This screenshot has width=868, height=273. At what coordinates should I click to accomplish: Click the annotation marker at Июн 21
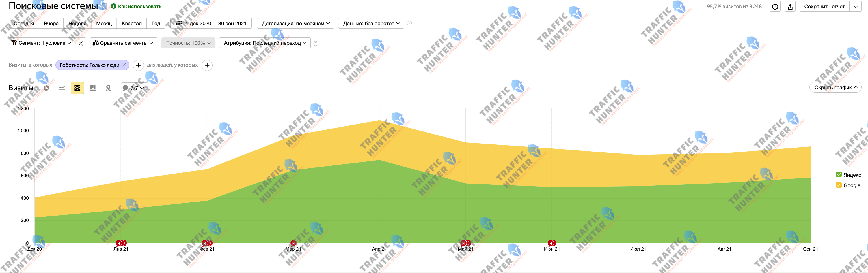[x=552, y=243]
